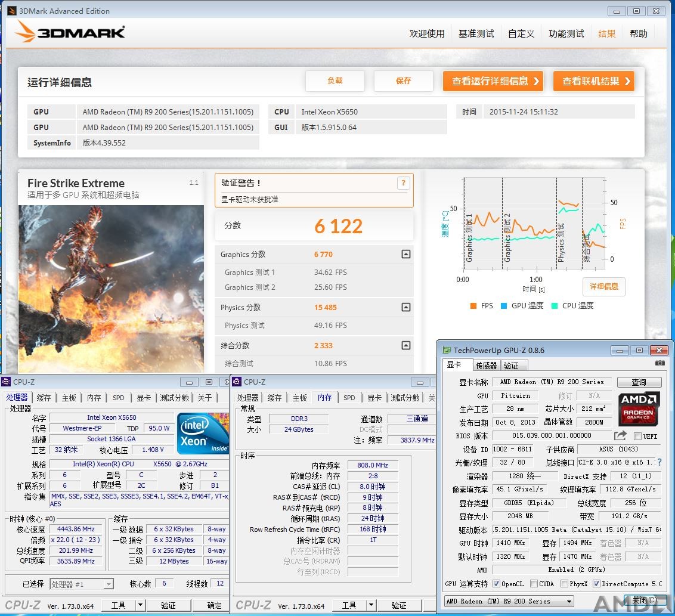
Task: Click the Intel Xeon inside logo in CPU-Z
Action: (202, 434)
